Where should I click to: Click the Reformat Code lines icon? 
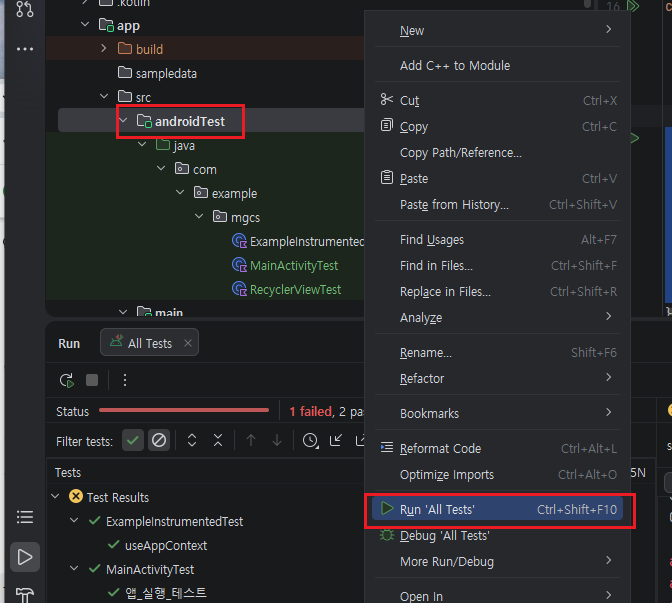click(387, 447)
